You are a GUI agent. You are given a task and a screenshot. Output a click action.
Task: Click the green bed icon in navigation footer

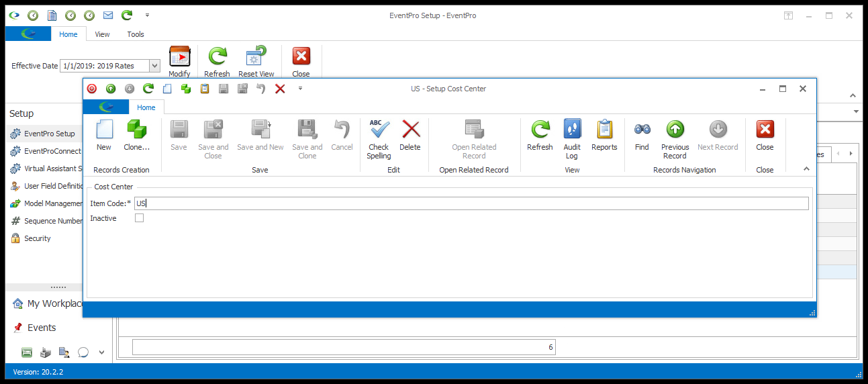coord(27,352)
